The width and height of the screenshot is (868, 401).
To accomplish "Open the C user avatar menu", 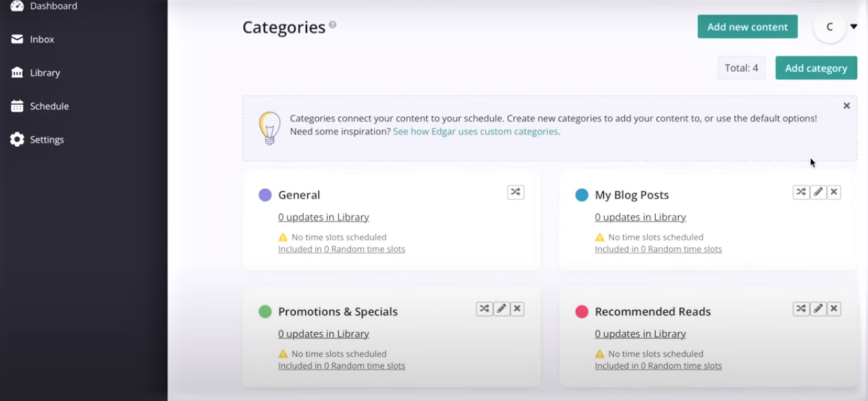I will click(x=829, y=27).
